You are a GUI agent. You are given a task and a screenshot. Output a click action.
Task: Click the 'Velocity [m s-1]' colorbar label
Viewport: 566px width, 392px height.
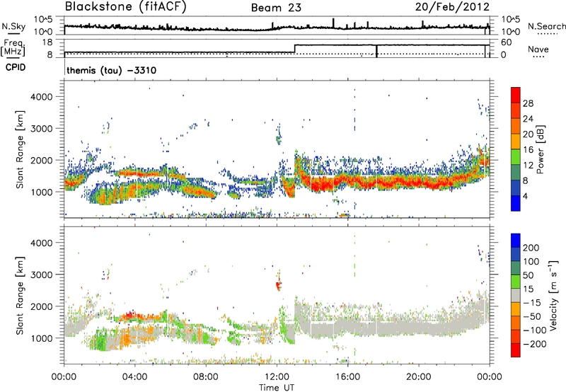pos(553,295)
